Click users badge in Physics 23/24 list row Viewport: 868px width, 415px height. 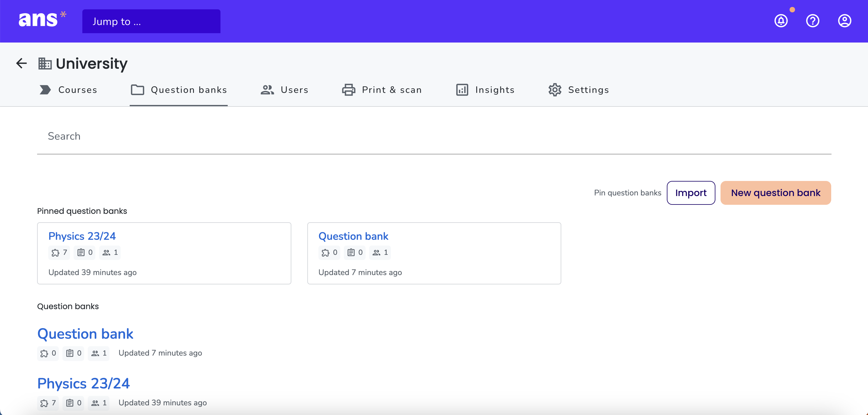click(x=99, y=403)
